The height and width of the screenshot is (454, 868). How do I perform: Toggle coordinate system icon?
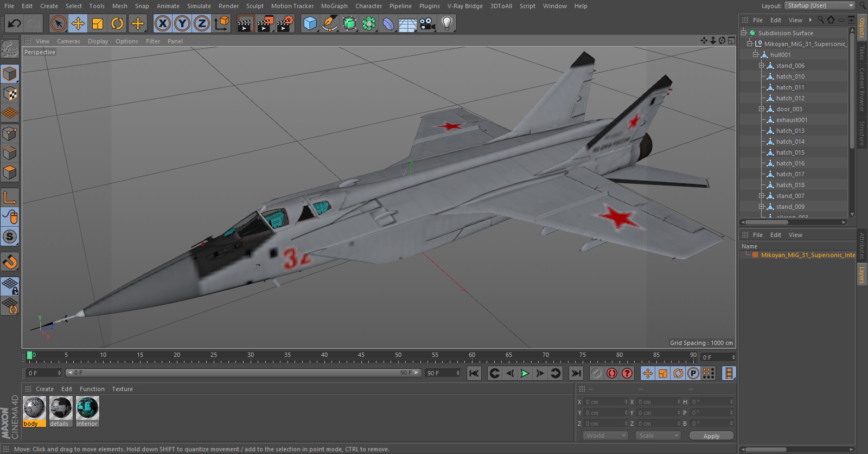pos(222,23)
